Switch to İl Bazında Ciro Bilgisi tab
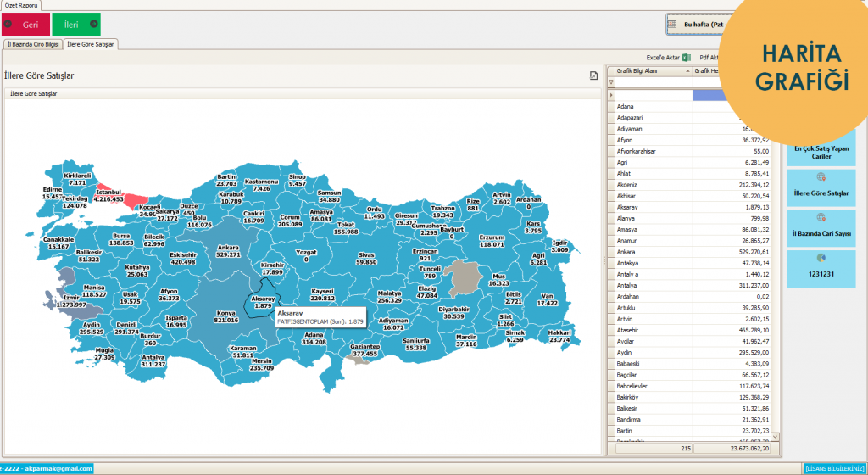 tap(33, 44)
